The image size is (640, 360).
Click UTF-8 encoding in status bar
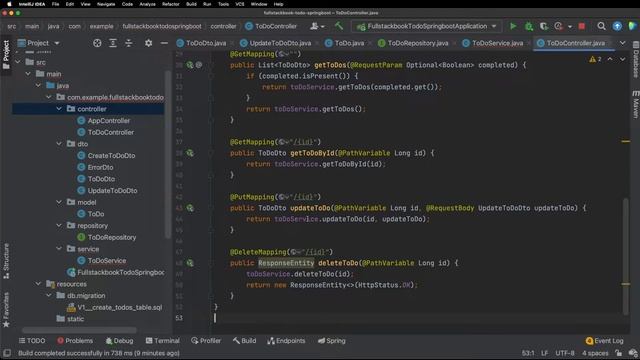point(564,353)
